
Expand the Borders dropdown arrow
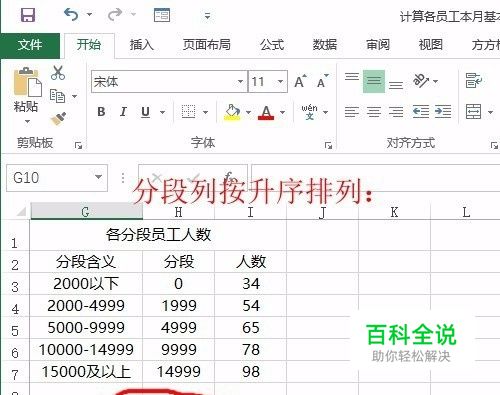pos(205,112)
